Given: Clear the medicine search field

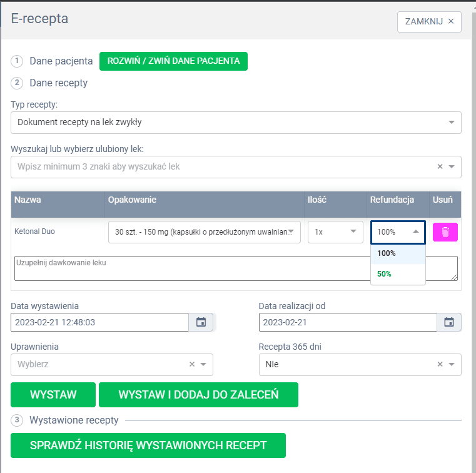Looking at the screenshot, I should 440,166.
